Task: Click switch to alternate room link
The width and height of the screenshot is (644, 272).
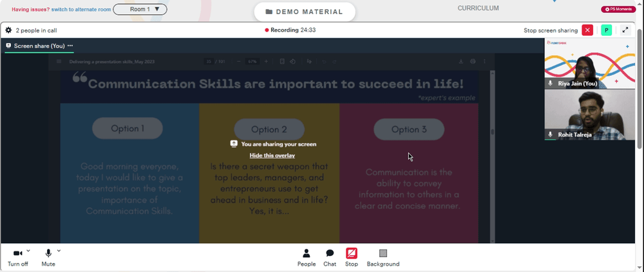Action: [x=81, y=9]
